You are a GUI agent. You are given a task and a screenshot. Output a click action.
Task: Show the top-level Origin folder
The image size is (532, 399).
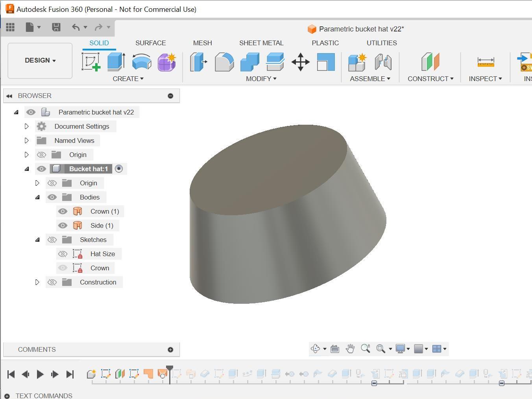coord(41,155)
